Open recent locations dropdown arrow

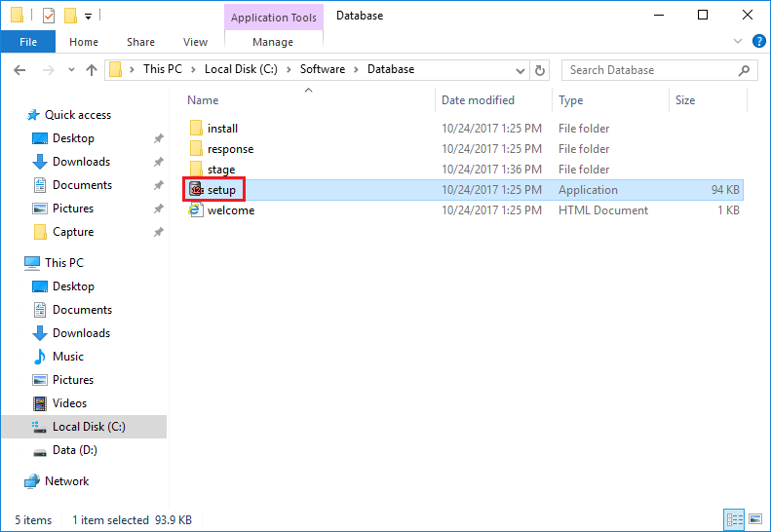72,70
